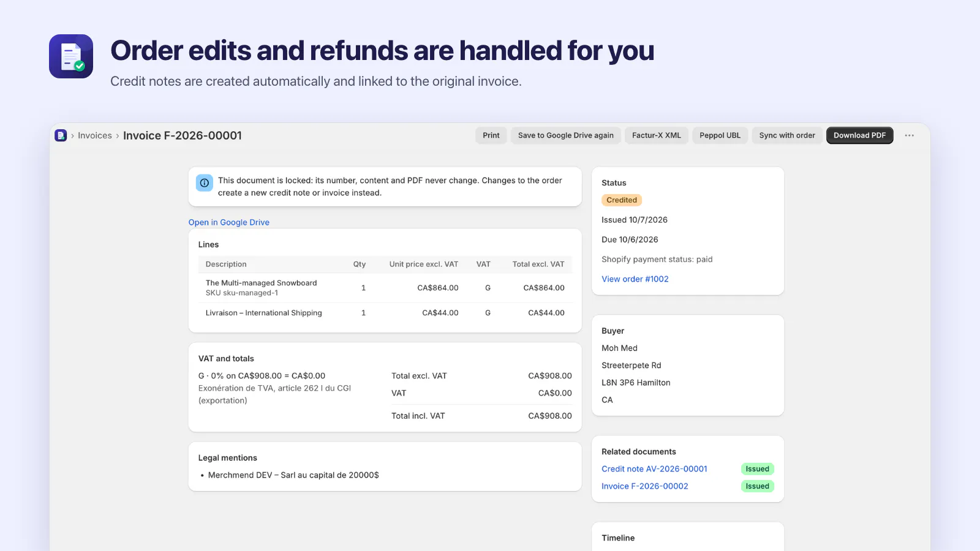The image size is (980, 551).
Task: Click Merchmend DEV legal mention text
Action: 293,475
